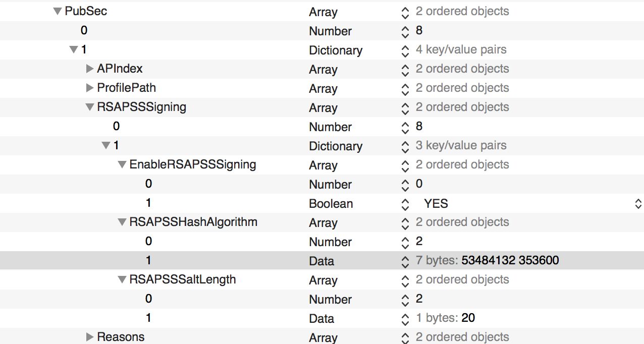Collapse the RSAPSSSaltLength array
Image resolution: width=644 pixels, height=344 pixels.
(x=122, y=279)
